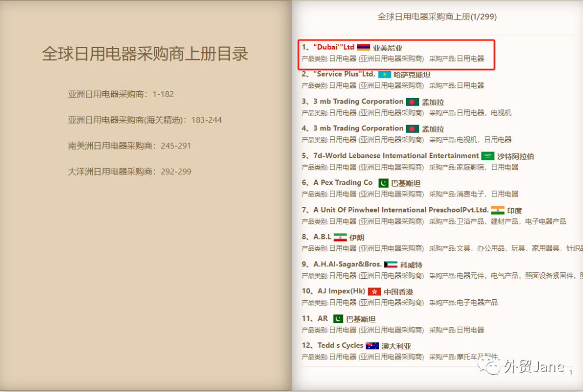
Task: Open the AJ Impex(Hk) buyer entry
Action: click(341, 291)
